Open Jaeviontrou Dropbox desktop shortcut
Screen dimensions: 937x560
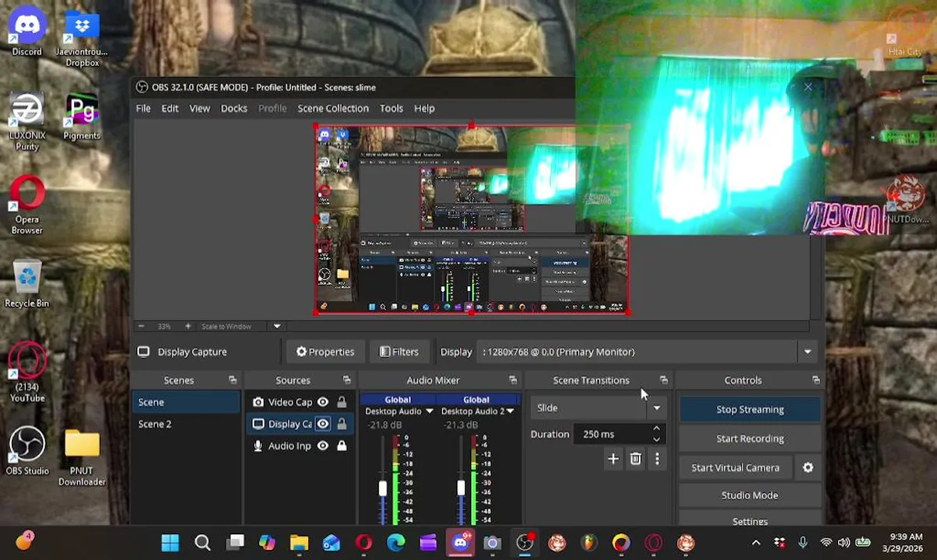(x=82, y=39)
